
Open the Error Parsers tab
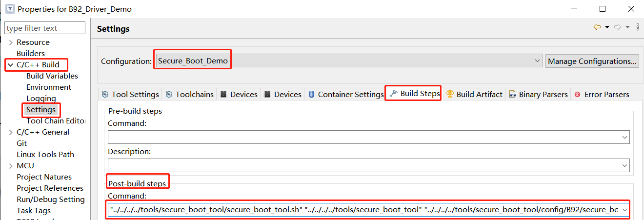pyautogui.click(x=602, y=95)
